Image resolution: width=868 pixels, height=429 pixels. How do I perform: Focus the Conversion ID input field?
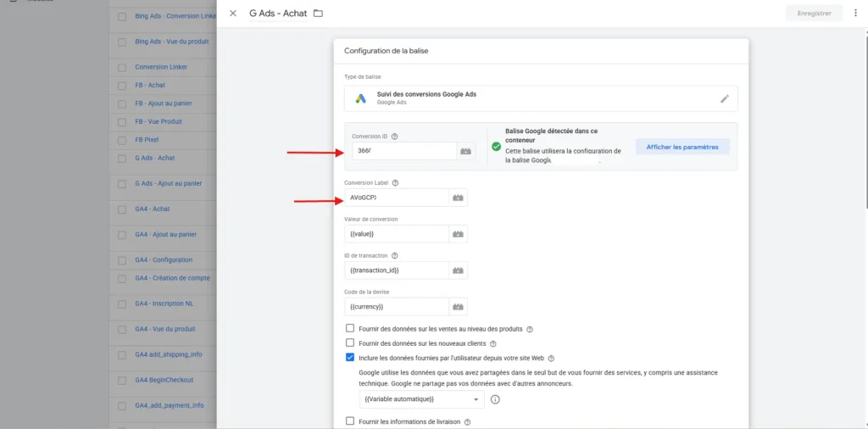point(404,151)
